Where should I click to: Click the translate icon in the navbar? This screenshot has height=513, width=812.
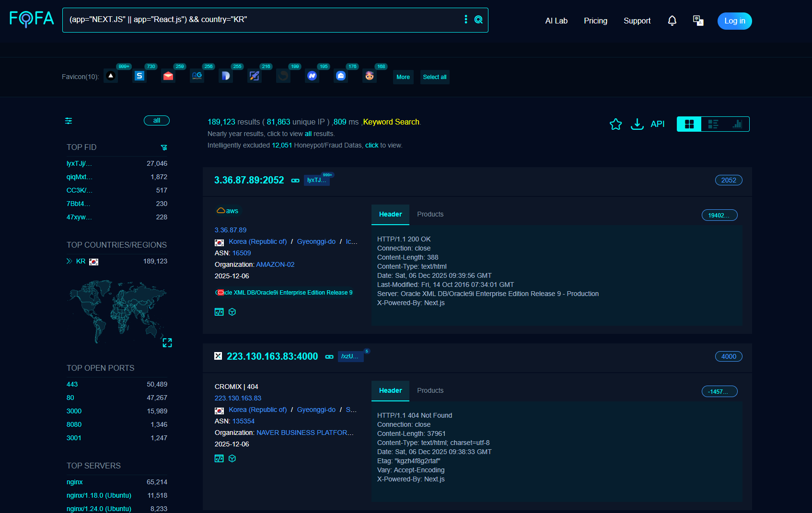[698, 21]
